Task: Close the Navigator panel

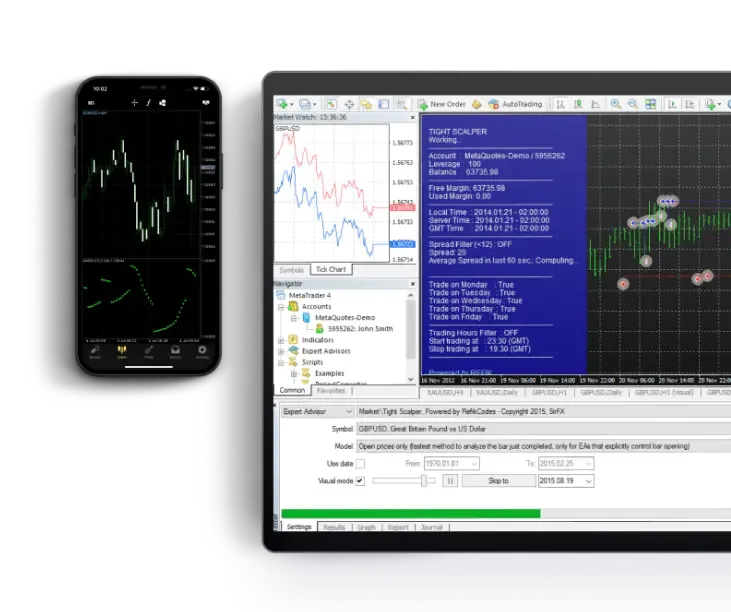Action: pyautogui.click(x=411, y=284)
